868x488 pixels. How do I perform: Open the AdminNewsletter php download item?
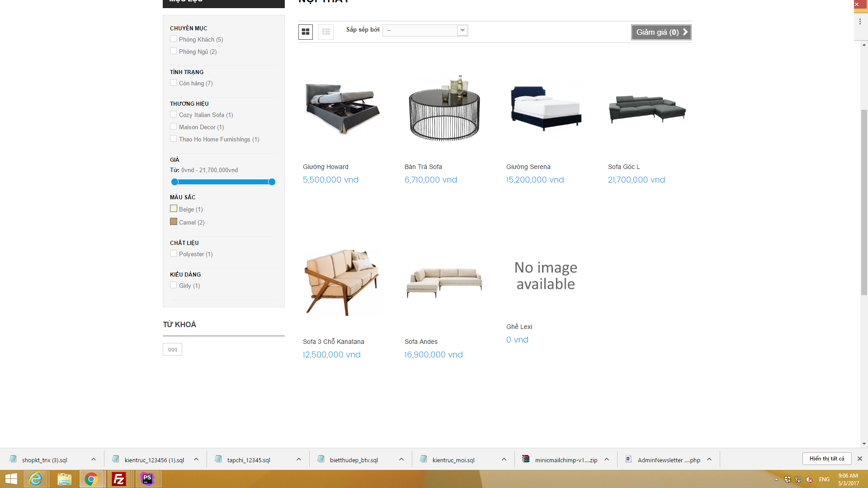click(x=668, y=460)
